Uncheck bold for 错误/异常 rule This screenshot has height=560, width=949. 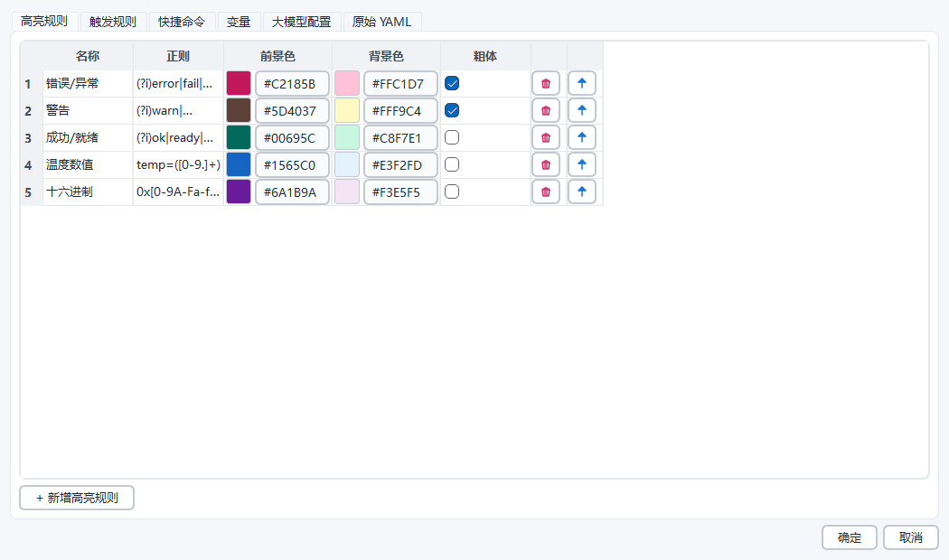point(452,83)
